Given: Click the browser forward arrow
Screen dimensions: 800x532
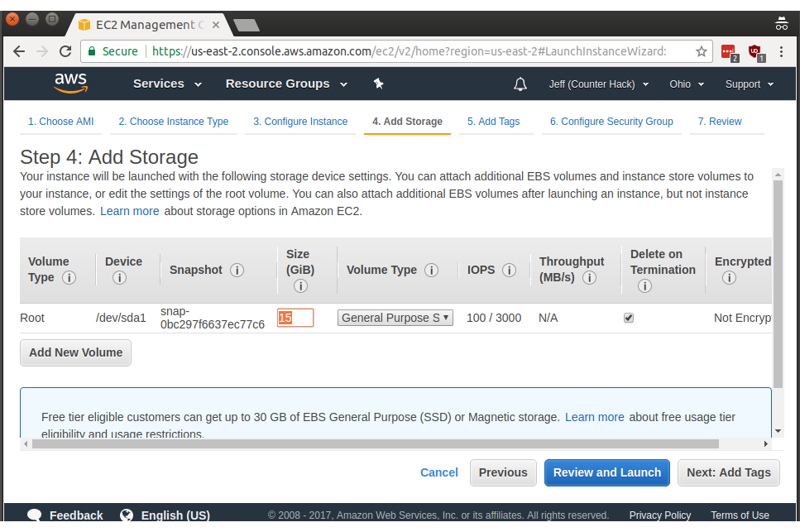Looking at the screenshot, I should (42, 51).
